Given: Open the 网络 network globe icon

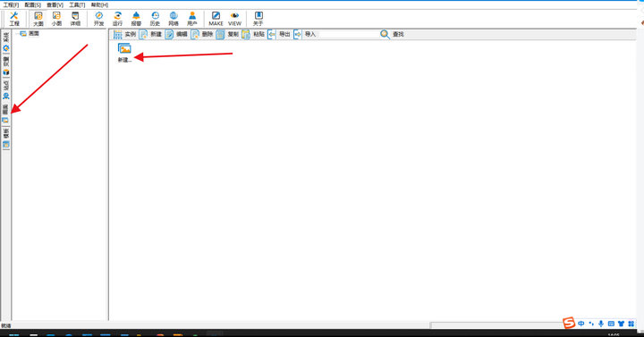Looking at the screenshot, I should (174, 19).
